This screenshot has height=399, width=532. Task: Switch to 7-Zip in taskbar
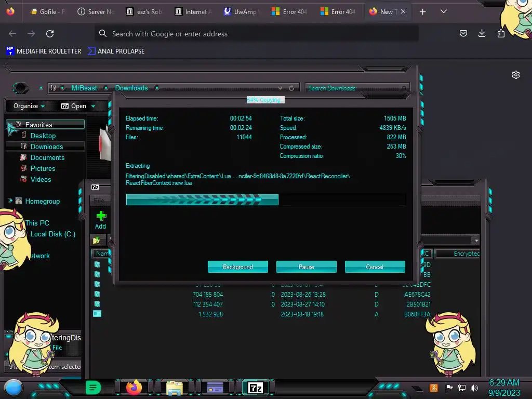click(256, 388)
